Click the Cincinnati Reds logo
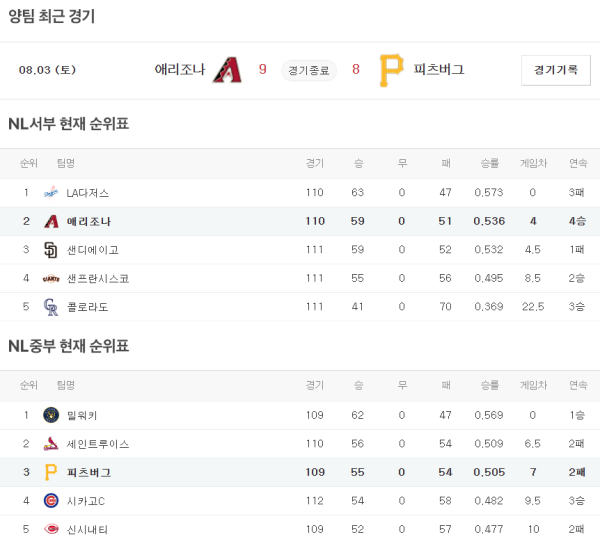Image resolution: width=600 pixels, height=544 pixels. pyautogui.click(x=51, y=530)
